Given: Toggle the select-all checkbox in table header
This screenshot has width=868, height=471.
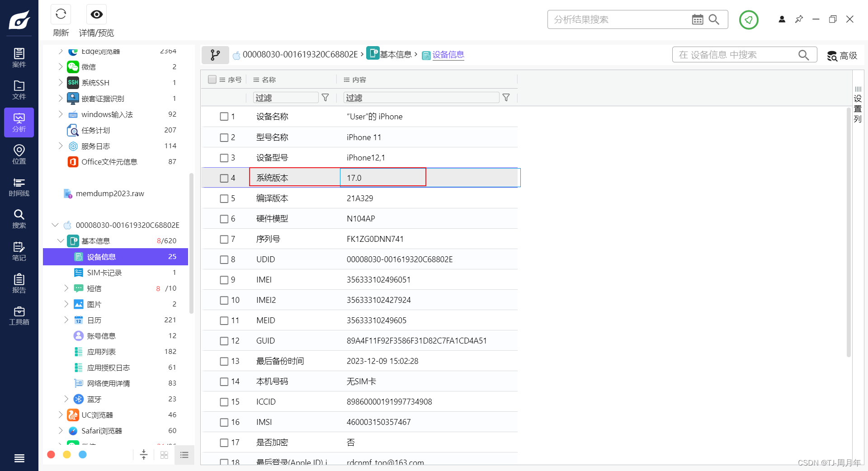Looking at the screenshot, I should coord(212,80).
